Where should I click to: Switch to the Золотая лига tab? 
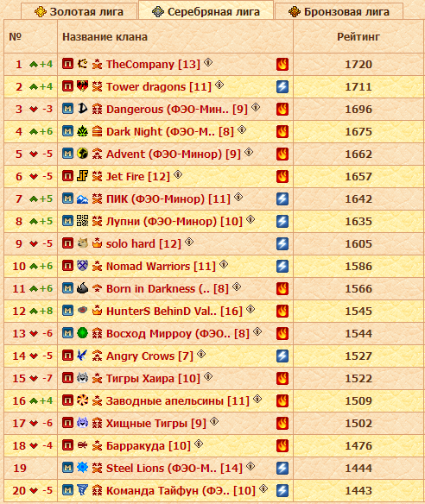point(79,12)
